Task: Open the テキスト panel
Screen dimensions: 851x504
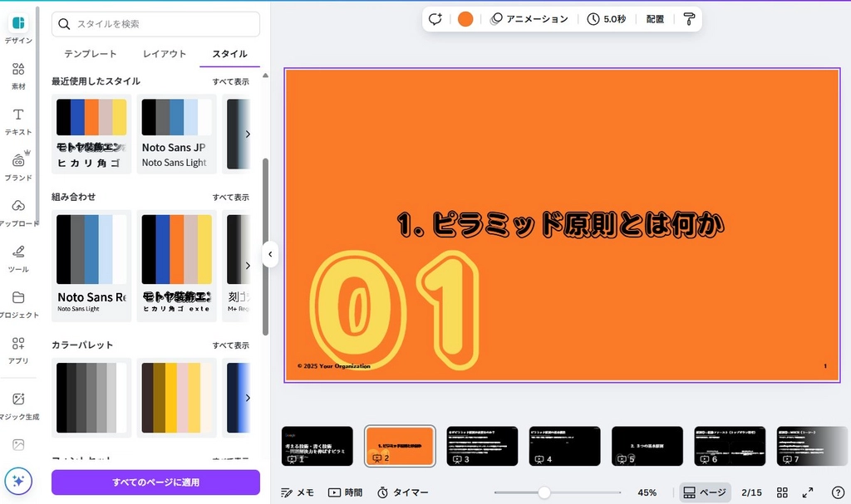Action: pos(18,121)
